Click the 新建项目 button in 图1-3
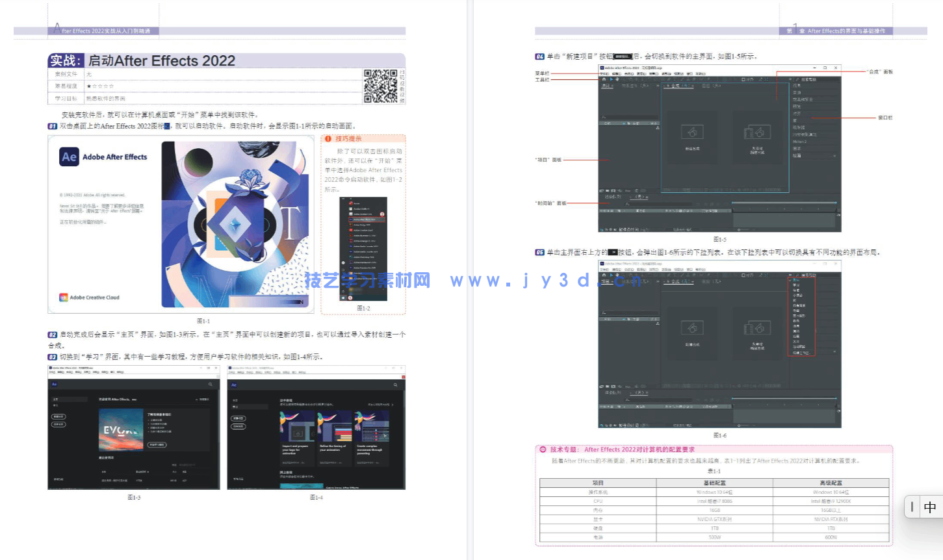 click(58, 416)
